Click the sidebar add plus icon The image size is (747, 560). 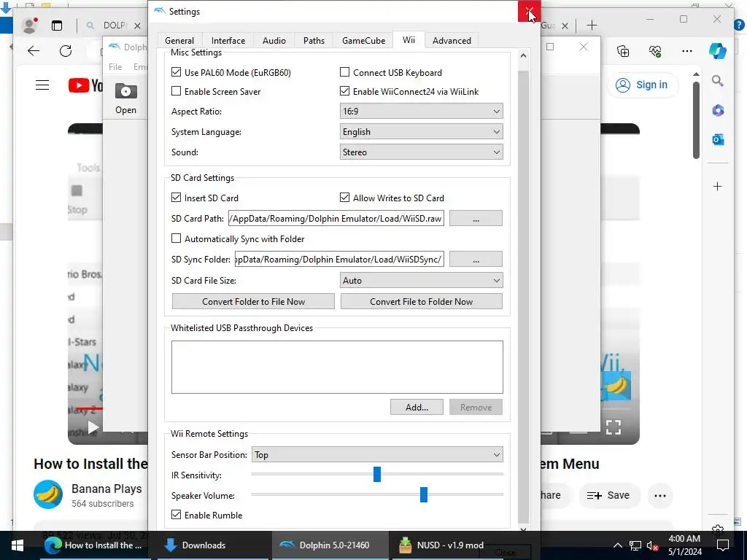coord(718,186)
